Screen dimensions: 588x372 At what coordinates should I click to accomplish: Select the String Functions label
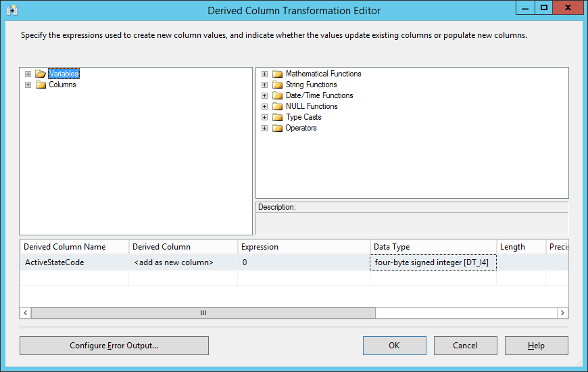point(312,85)
